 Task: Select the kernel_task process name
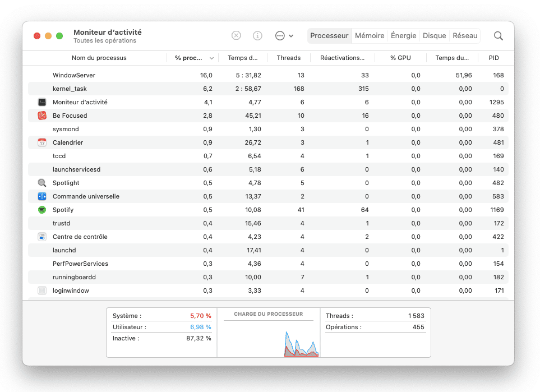pyautogui.click(x=70, y=89)
